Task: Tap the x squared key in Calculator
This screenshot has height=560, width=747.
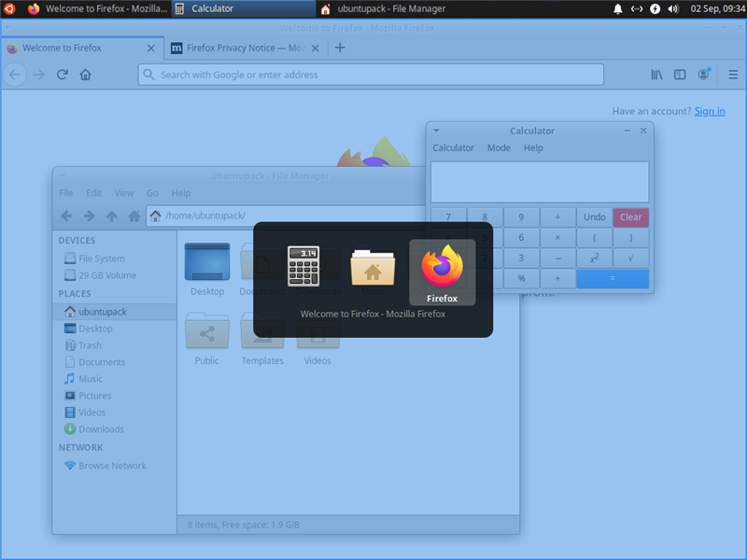Action: tap(595, 259)
